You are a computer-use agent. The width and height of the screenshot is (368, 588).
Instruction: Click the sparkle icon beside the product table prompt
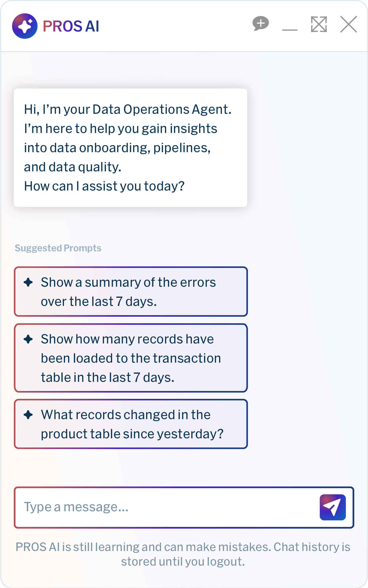(x=28, y=415)
